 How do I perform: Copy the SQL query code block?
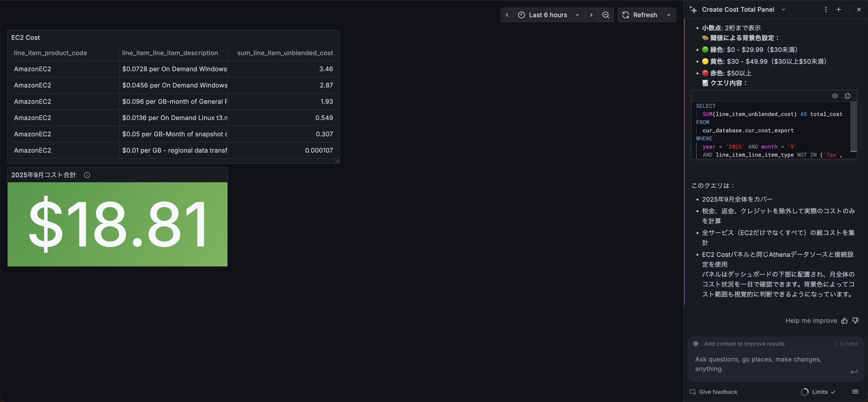847,96
